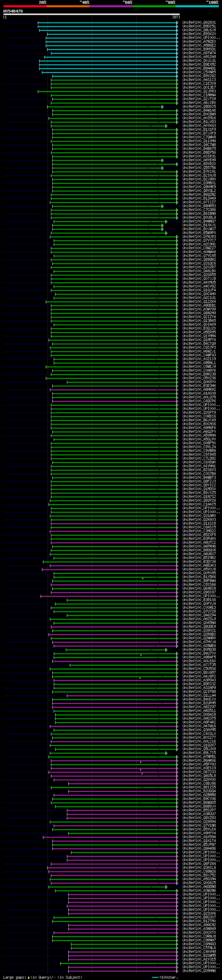Select hit label UniRef100_Q8DGI5
Image resolution: width=222 pixels, height=980 pixels.
199,106
